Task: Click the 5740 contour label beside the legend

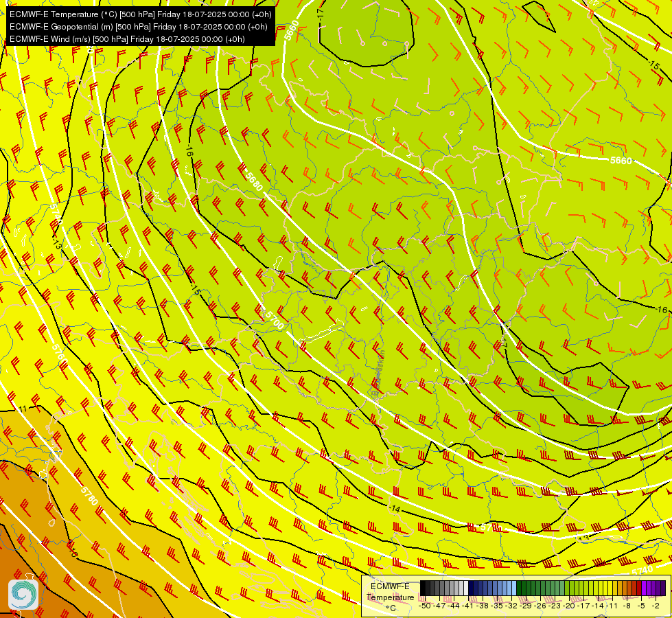Action: 642,571
